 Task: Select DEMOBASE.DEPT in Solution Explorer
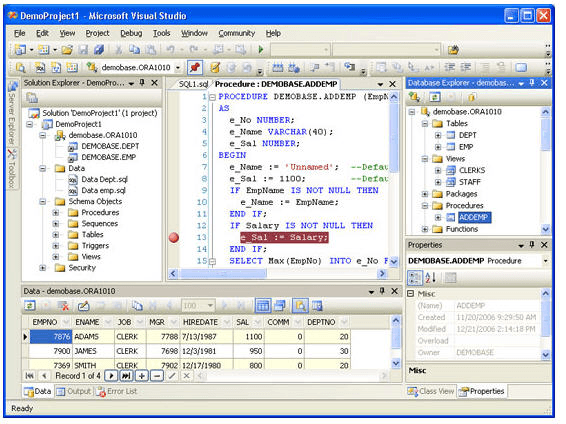tap(110, 146)
